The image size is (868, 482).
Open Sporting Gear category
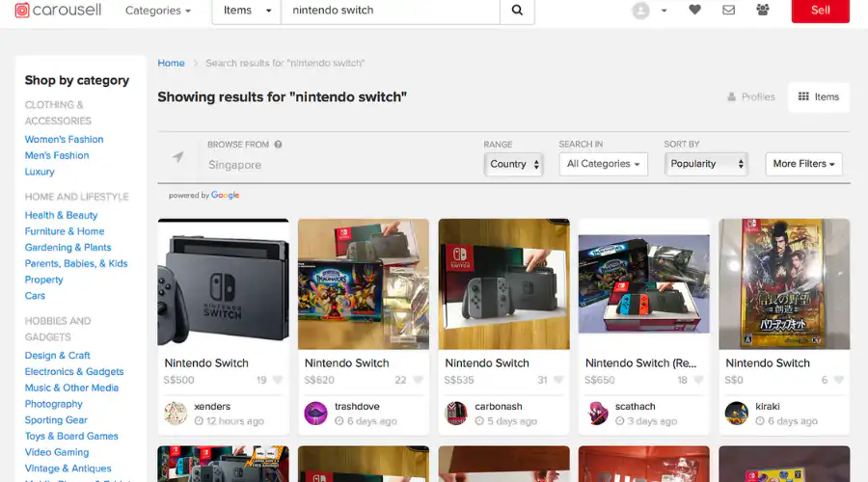[x=56, y=419]
